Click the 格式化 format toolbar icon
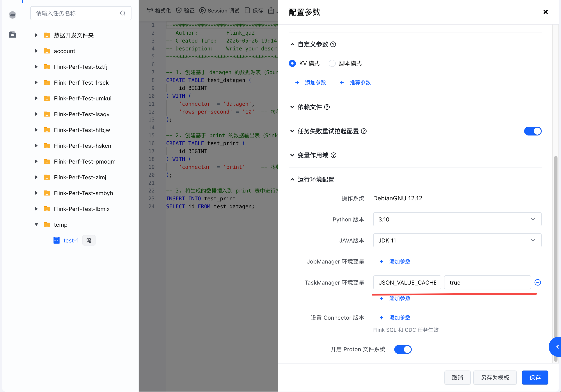This screenshot has width=561, height=392. tap(149, 10)
